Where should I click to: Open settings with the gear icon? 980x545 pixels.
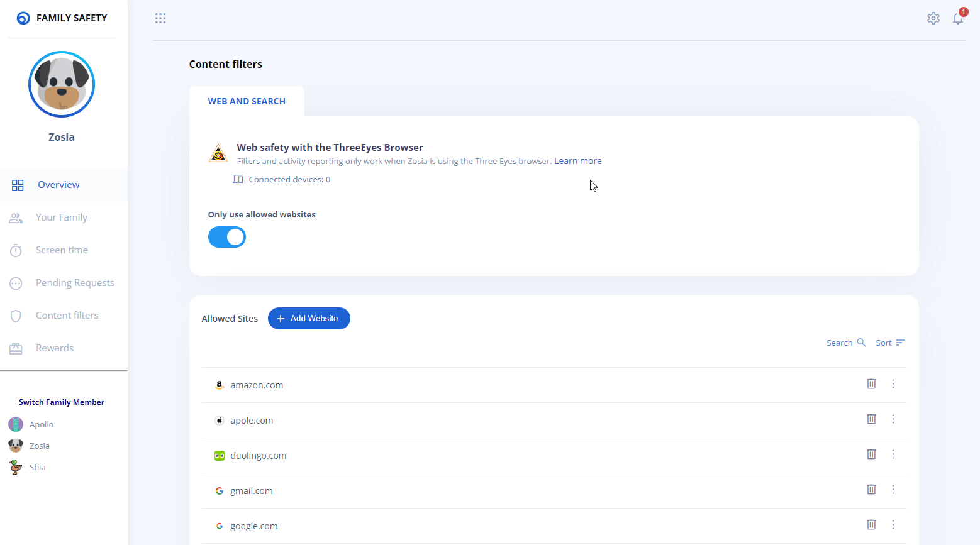[x=933, y=18]
